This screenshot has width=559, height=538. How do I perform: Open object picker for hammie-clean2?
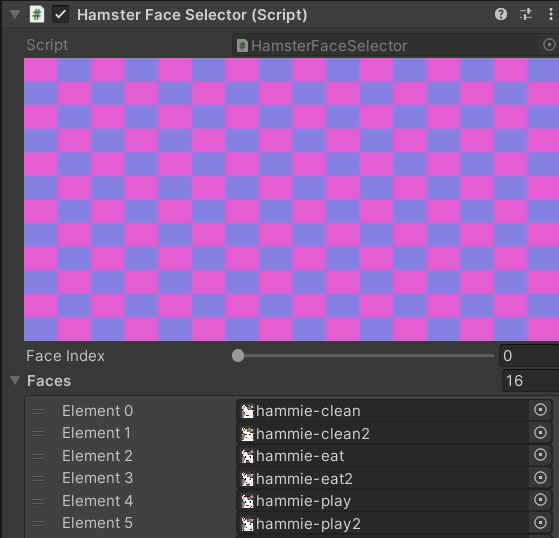[x=540, y=432]
